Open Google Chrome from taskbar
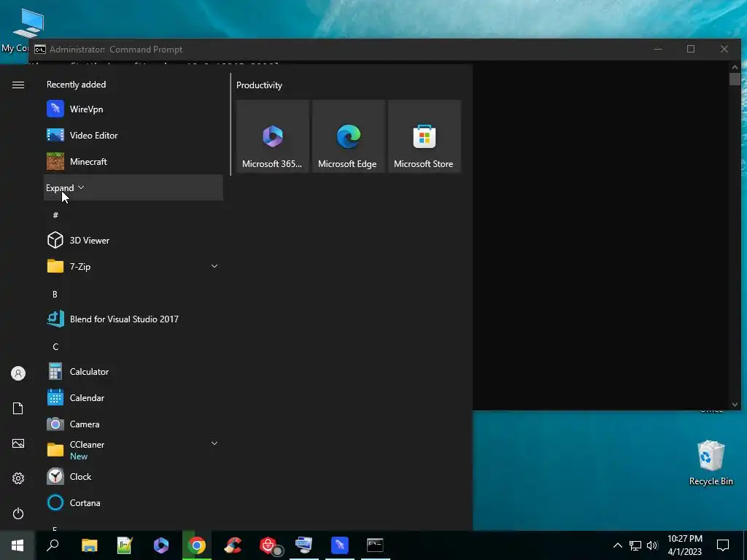The image size is (747, 560). pyautogui.click(x=197, y=545)
